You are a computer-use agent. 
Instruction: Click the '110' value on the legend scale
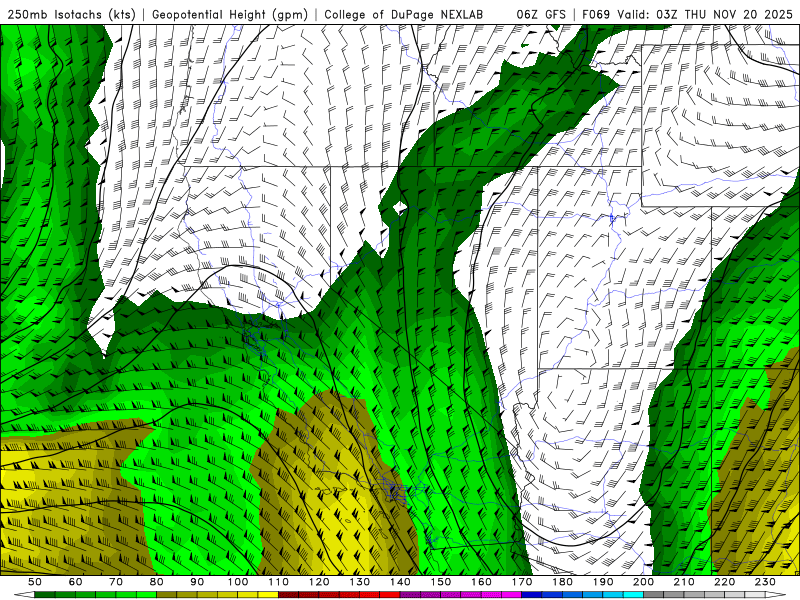(279, 582)
